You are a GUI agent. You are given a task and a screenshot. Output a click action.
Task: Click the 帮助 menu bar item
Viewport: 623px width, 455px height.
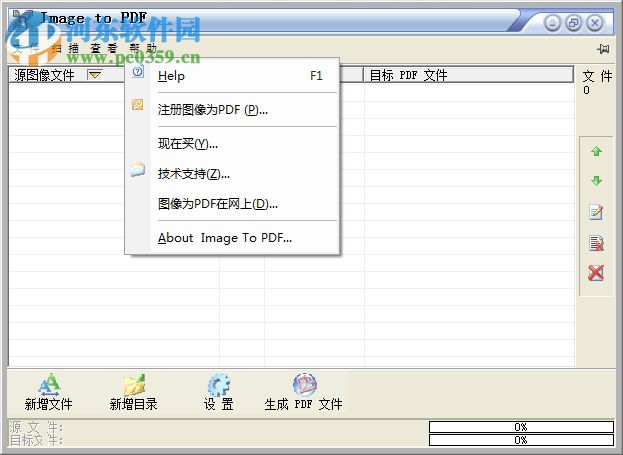(x=143, y=48)
